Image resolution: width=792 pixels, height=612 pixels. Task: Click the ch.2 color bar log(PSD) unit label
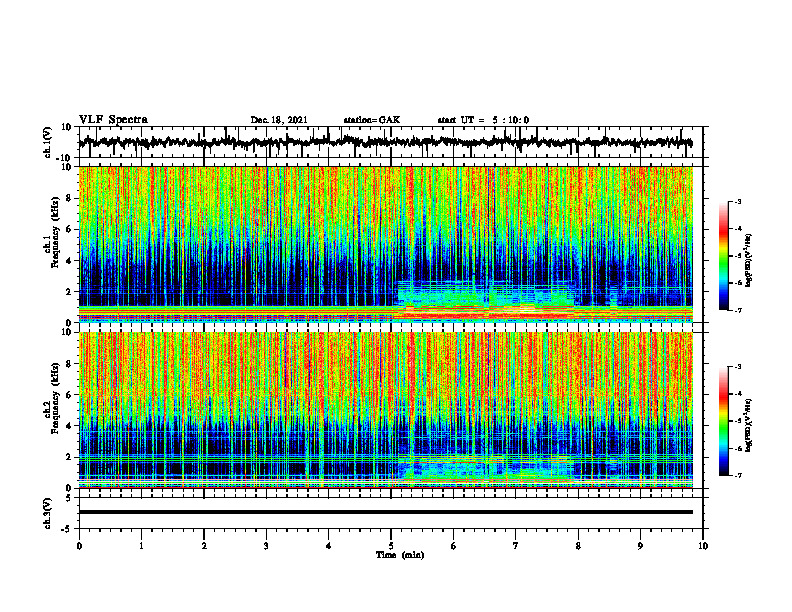tap(749, 425)
